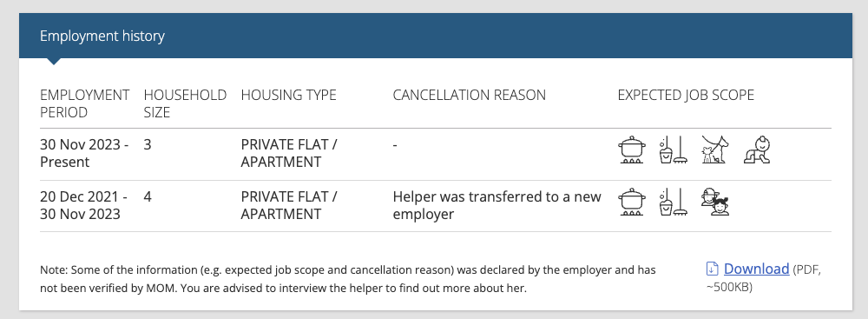
Task: Click the Cancellation Reason column header
Action: pyautogui.click(x=469, y=95)
